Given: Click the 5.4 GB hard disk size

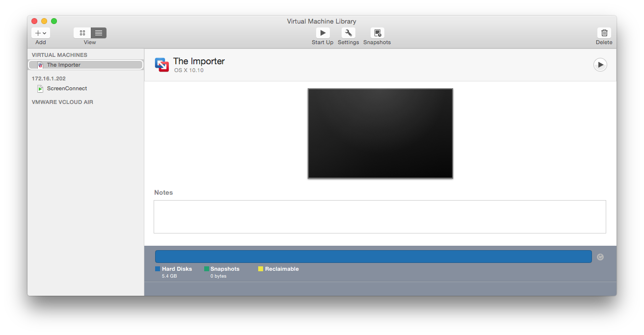Looking at the screenshot, I should (x=169, y=276).
